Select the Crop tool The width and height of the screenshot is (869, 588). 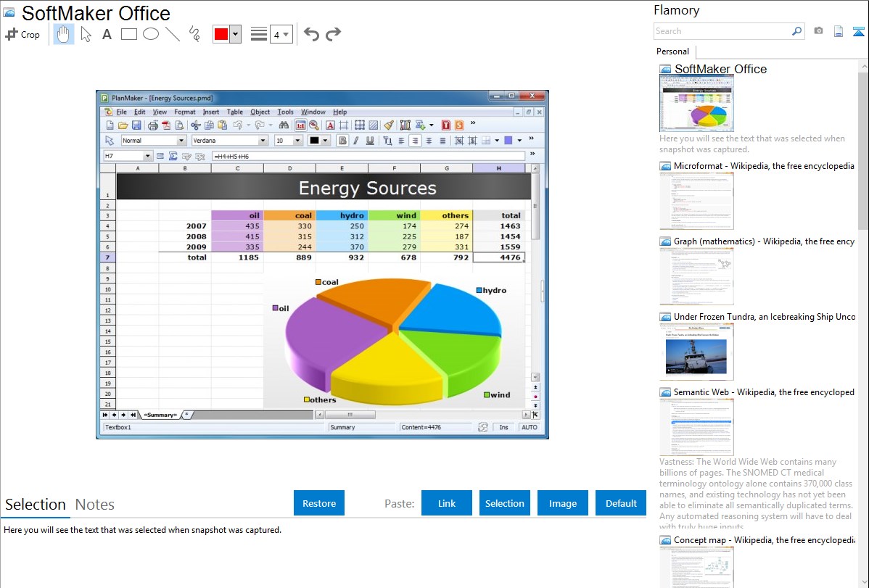(22, 34)
